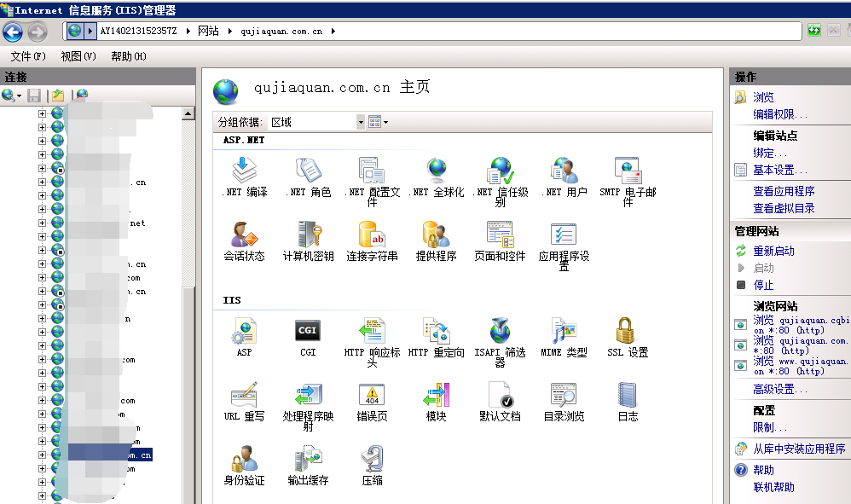Screen dimensions: 851x504
Task: Open HTTP 响应标头 feature
Action: [373, 342]
